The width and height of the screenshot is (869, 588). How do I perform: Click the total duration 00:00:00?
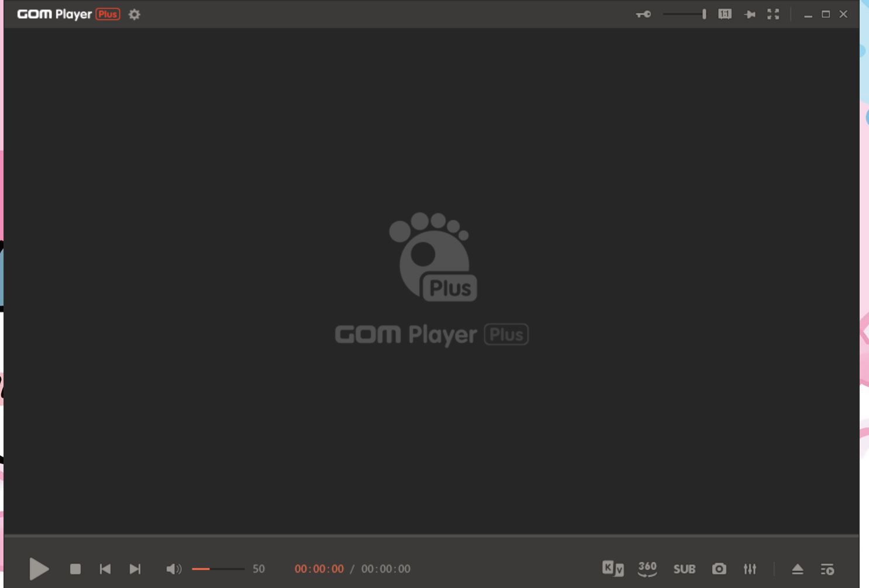coord(386,569)
